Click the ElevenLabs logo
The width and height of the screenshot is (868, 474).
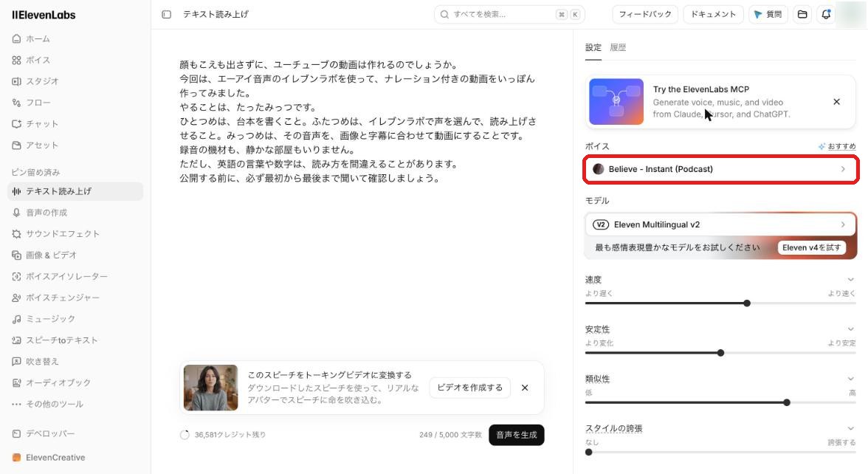coord(44,15)
